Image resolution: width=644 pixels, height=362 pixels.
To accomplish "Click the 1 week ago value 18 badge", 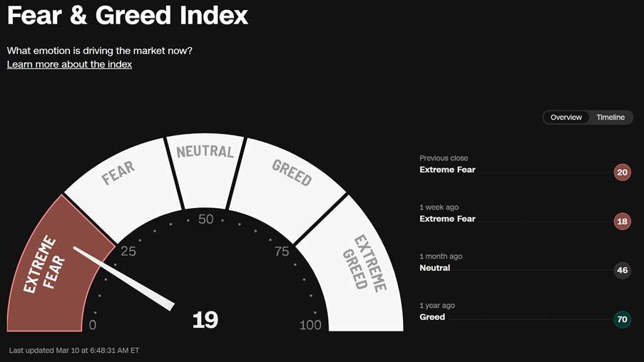I will [622, 222].
